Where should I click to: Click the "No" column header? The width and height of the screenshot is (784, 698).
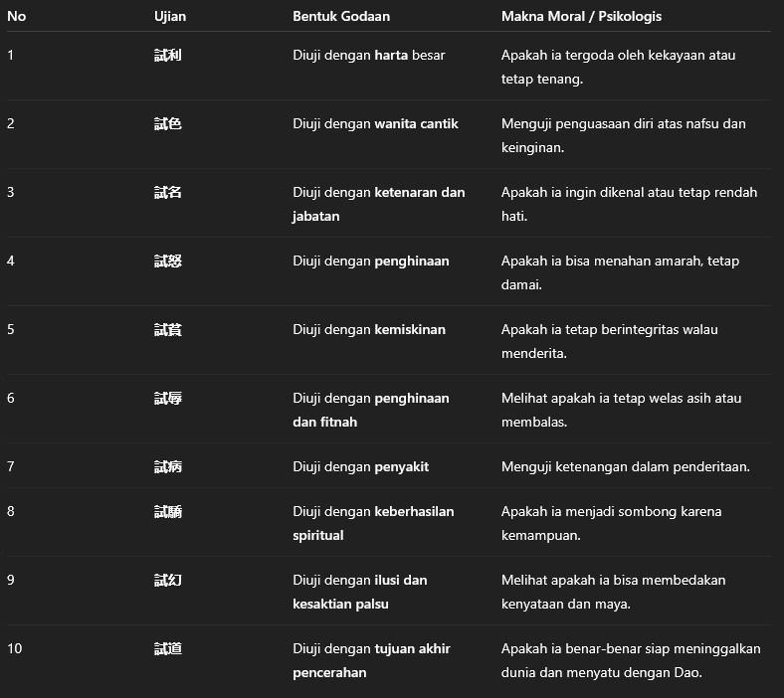[x=16, y=17]
